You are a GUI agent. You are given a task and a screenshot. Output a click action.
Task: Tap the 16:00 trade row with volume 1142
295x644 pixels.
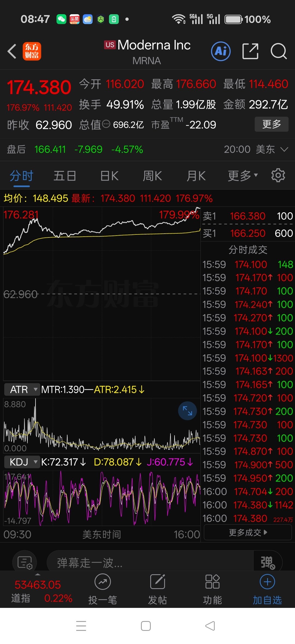(x=248, y=505)
